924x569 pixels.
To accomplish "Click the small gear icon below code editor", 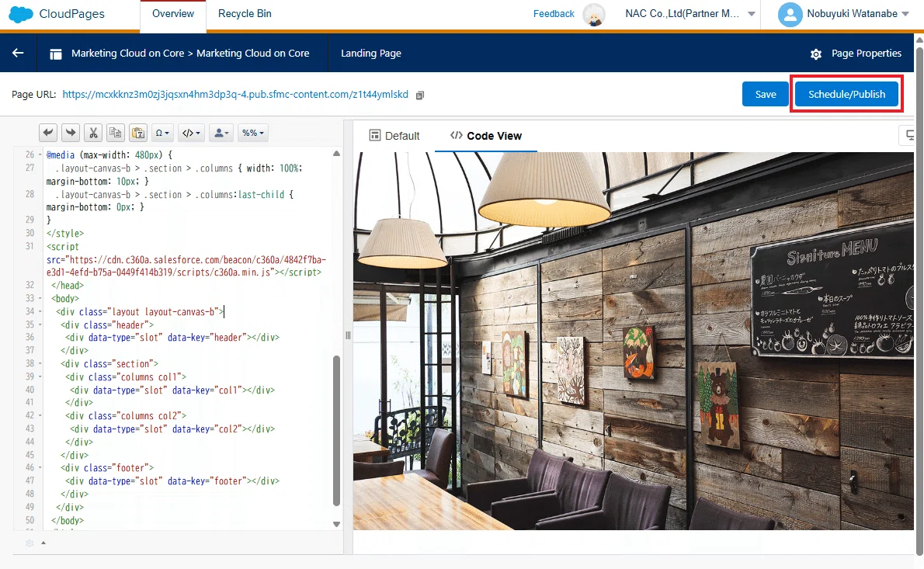I will [30, 543].
